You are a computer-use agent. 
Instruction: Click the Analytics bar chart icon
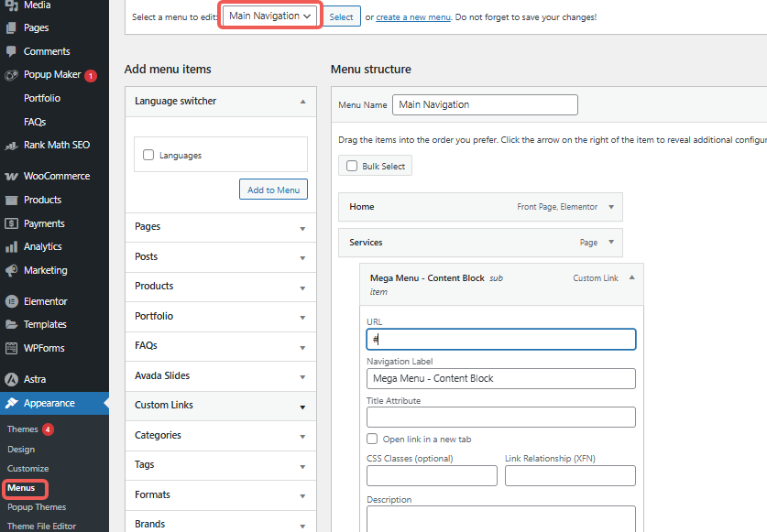point(11,246)
